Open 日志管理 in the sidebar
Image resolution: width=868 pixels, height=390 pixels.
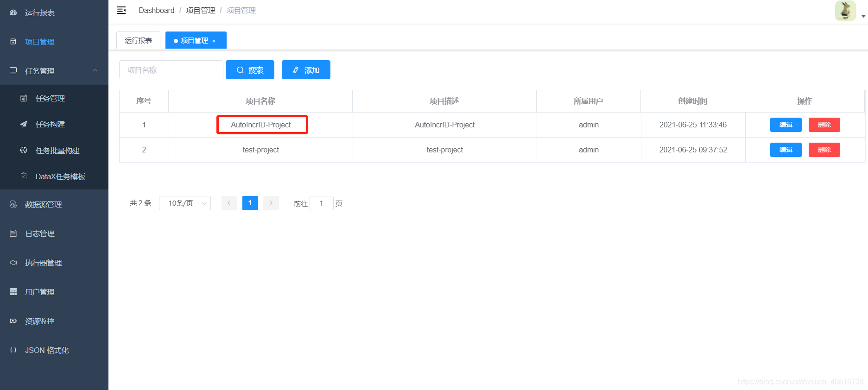[40, 233]
